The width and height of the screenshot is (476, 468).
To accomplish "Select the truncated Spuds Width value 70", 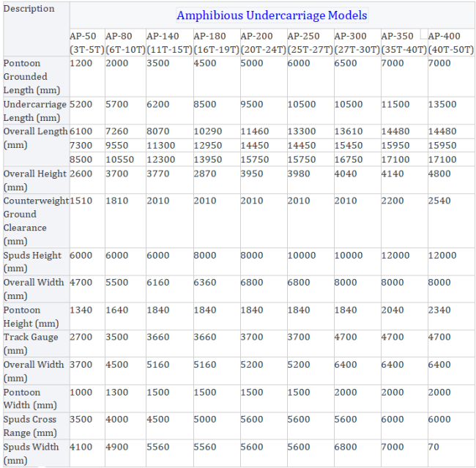I will (434, 447).
